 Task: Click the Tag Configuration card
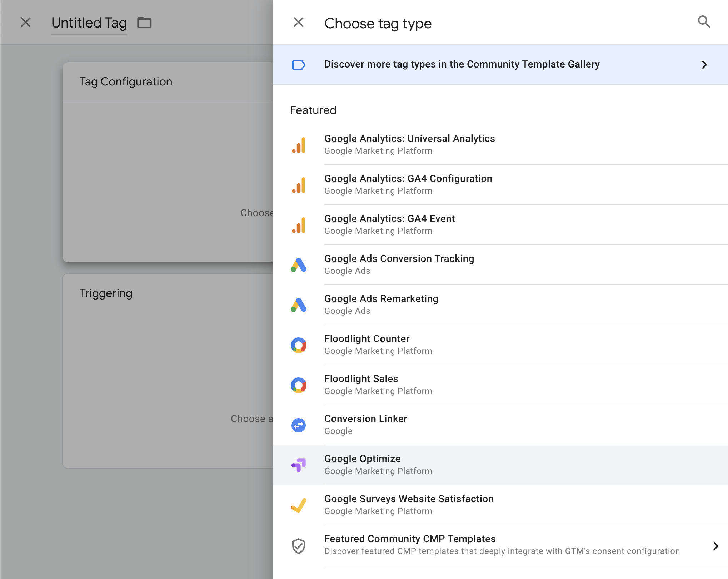click(168, 162)
